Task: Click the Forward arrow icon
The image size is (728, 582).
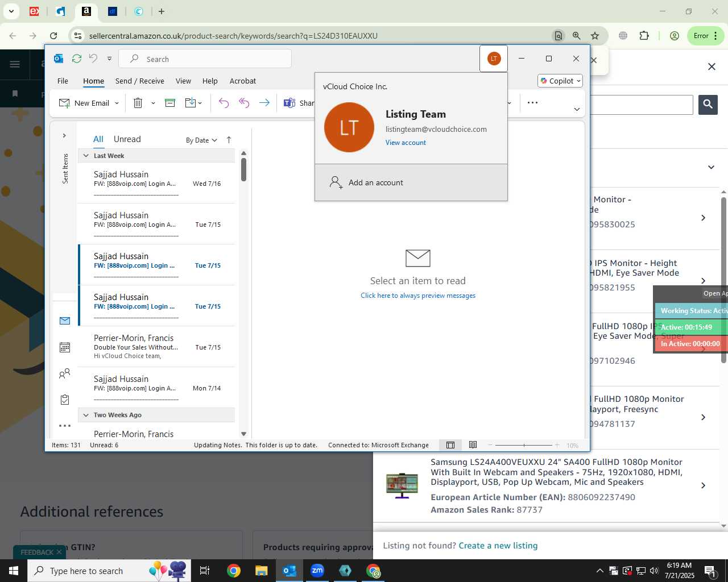Action: point(264,103)
